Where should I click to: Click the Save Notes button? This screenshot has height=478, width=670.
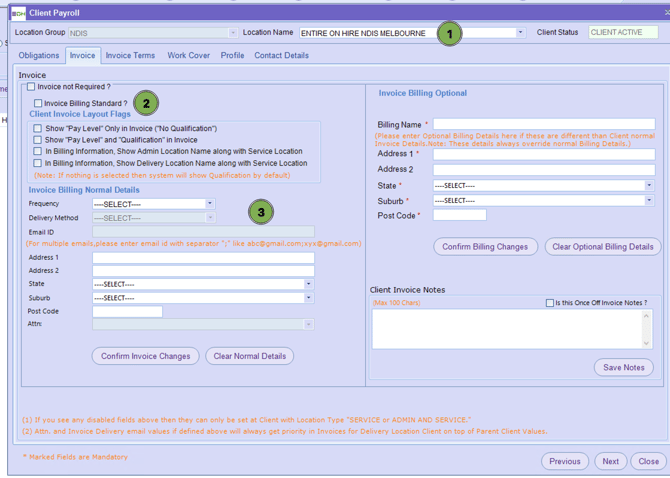(623, 367)
